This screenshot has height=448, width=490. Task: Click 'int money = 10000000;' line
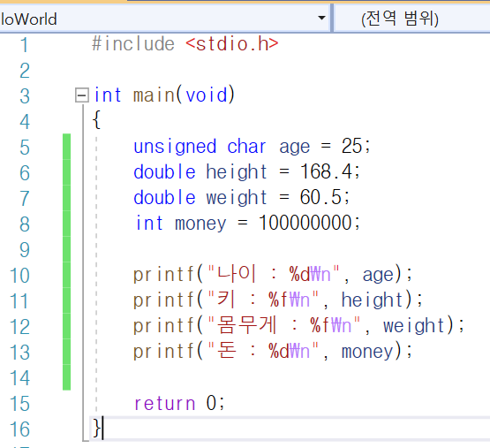coord(247,223)
